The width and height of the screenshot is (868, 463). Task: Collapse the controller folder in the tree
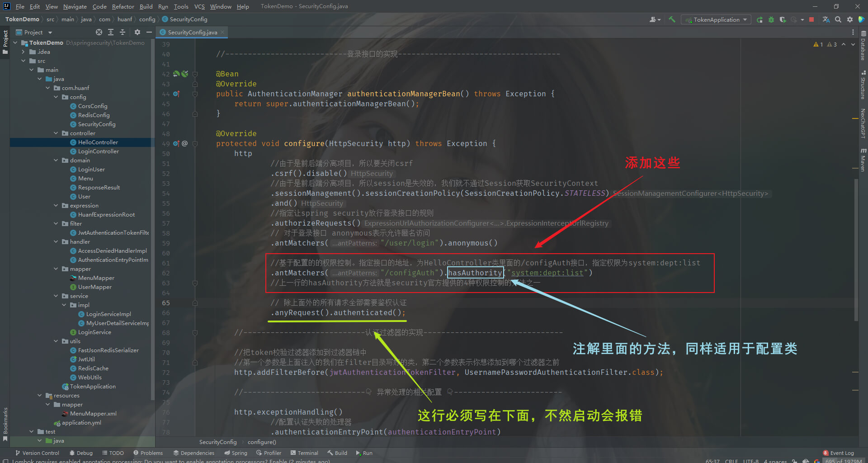tap(56, 133)
